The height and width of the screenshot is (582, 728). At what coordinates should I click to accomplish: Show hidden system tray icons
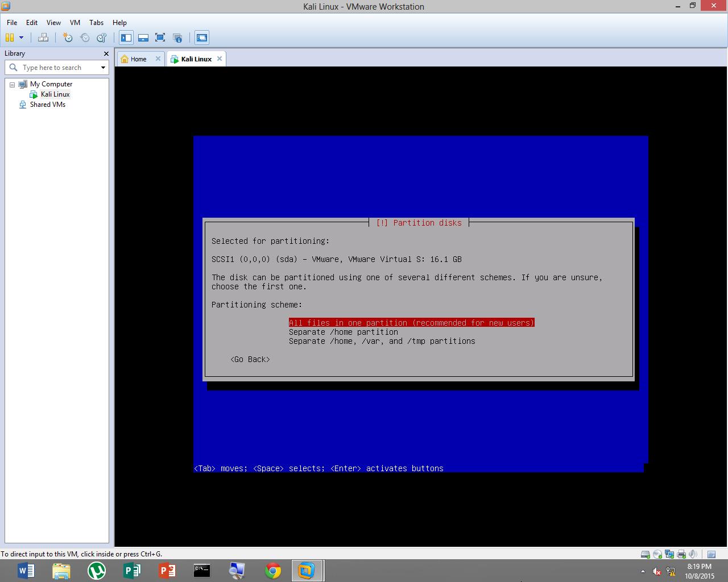[643, 571]
